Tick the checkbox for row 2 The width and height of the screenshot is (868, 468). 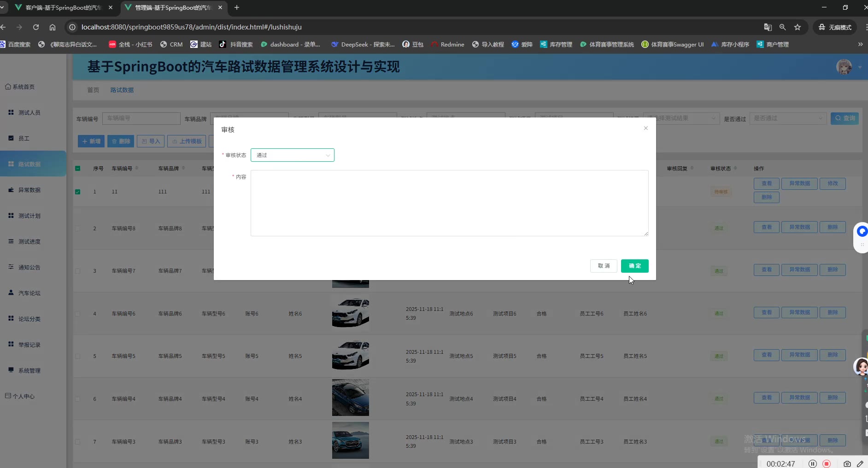coord(77,228)
